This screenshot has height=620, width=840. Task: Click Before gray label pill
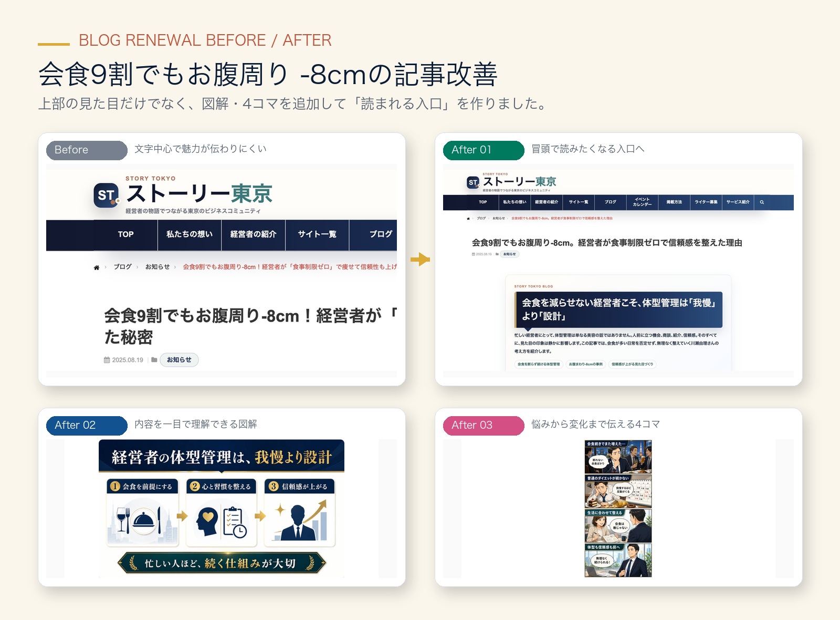coord(87,150)
